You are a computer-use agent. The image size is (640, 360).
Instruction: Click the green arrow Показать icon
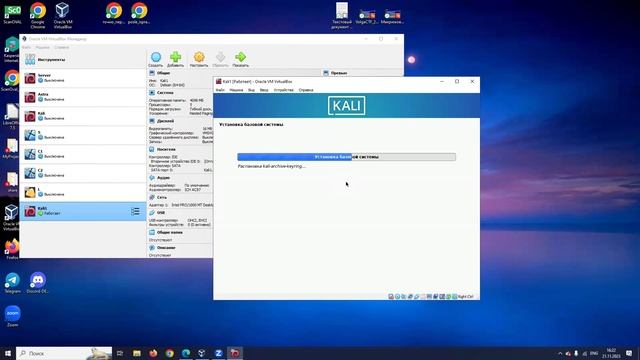[x=240, y=59]
